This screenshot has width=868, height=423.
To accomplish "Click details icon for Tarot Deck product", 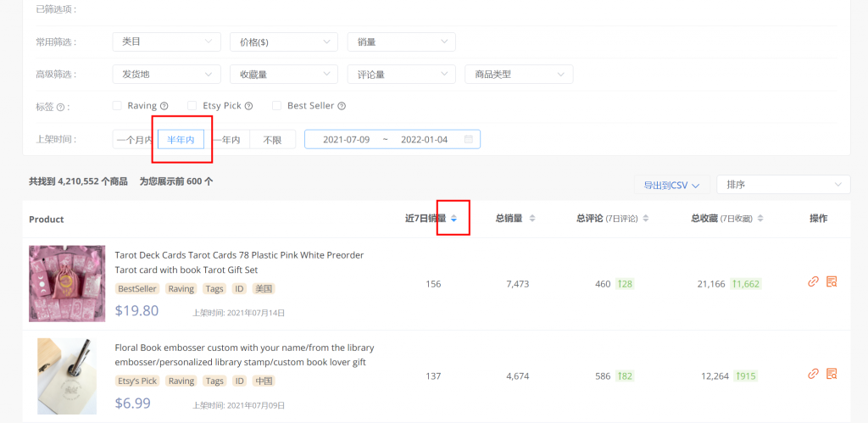I will (832, 282).
